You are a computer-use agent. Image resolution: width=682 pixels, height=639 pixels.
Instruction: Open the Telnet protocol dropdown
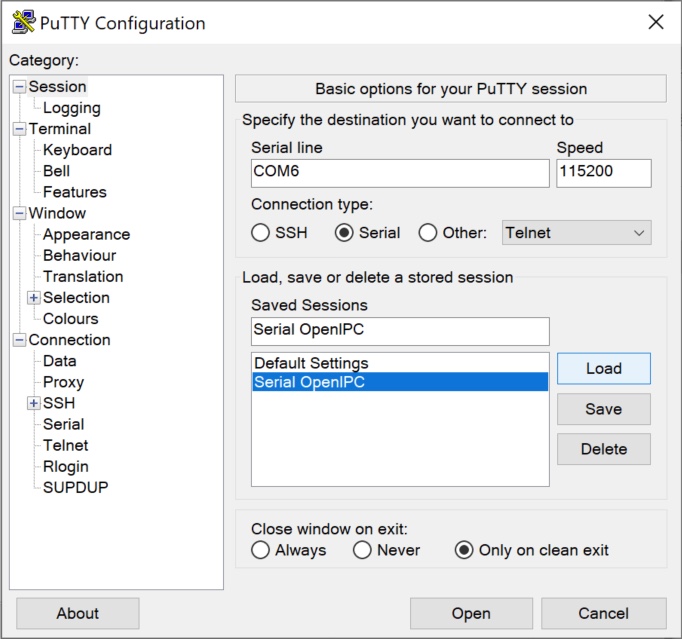coord(576,233)
